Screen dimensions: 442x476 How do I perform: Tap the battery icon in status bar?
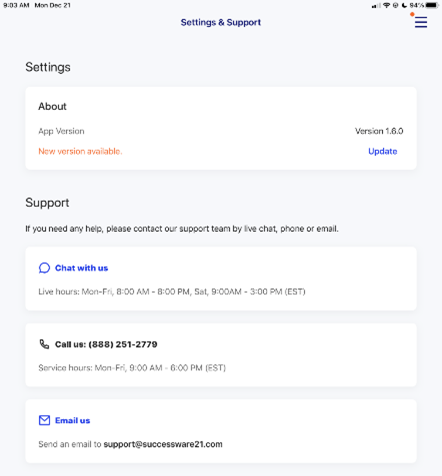pyautogui.click(x=432, y=5)
